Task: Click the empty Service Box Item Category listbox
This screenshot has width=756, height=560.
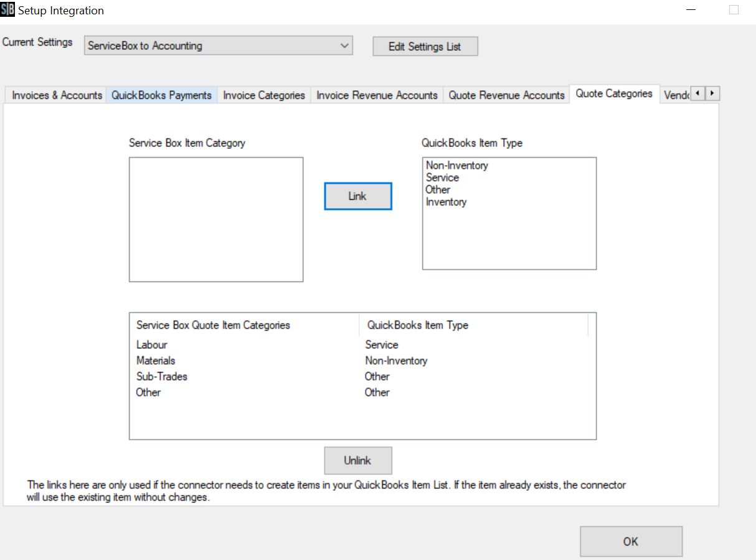Action: [216, 219]
